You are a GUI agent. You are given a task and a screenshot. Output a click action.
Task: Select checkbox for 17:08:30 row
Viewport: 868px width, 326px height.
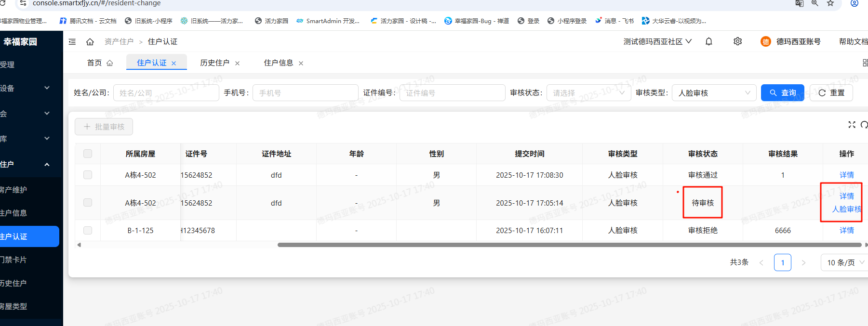pyautogui.click(x=88, y=175)
